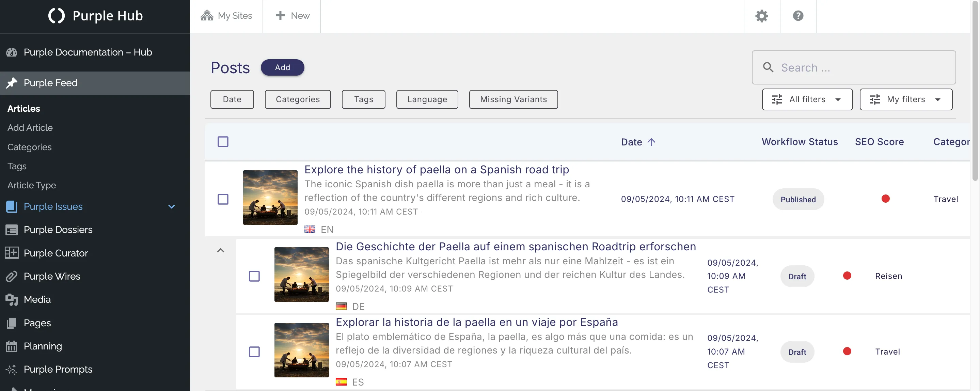The height and width of the screenshot is (391, 980).
Task: Open the Tags filter
Action: click(364, 99)
